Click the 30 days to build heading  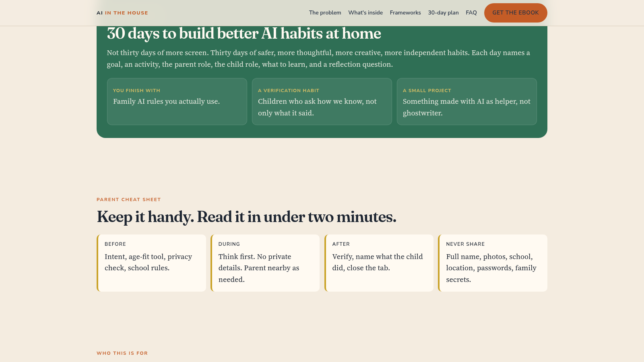click(244, 33)
